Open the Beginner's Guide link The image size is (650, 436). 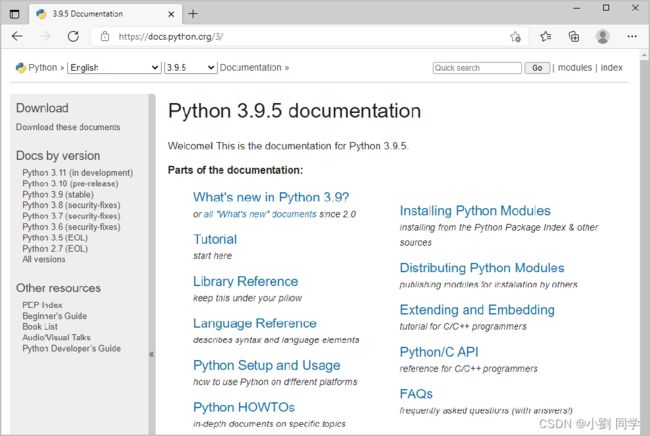tap(55, 316)
